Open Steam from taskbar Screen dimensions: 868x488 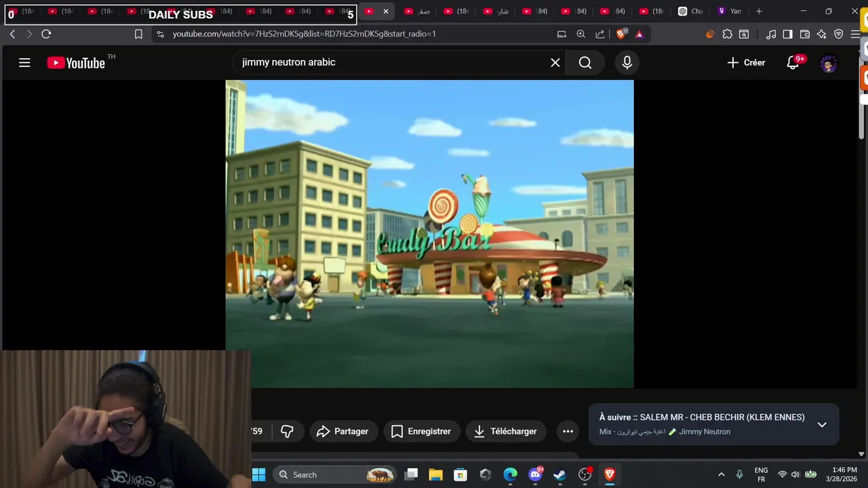click(559, 474)
